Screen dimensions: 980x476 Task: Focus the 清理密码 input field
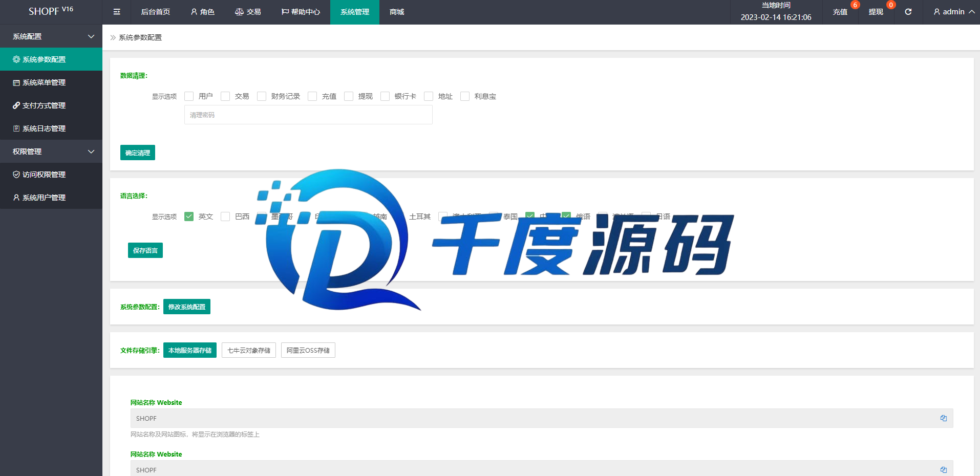308,115
